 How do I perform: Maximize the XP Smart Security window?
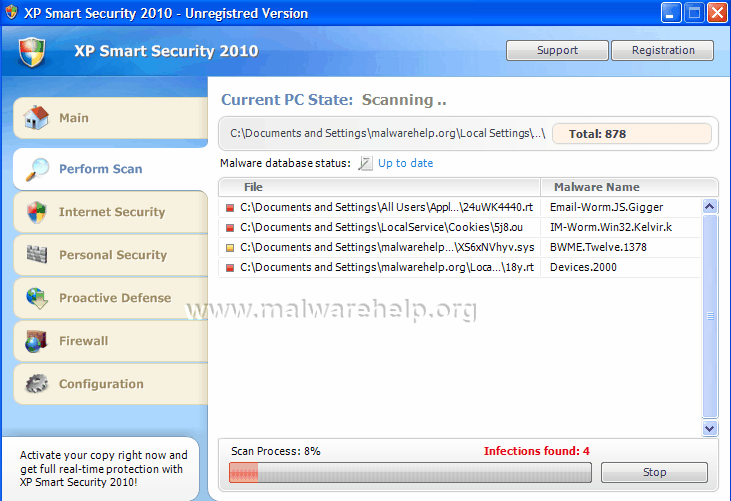click(x=694, y=13)
